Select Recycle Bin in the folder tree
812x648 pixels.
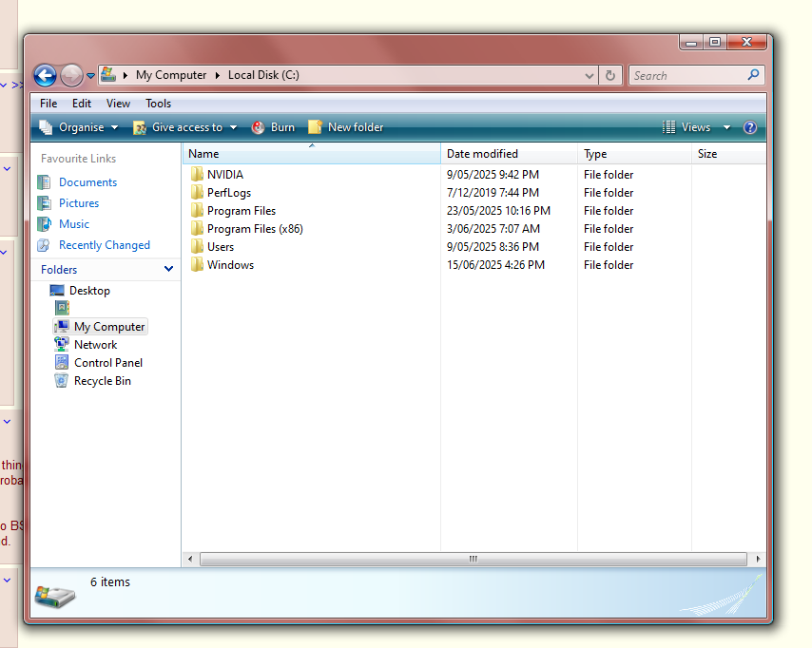coord(103,381)
